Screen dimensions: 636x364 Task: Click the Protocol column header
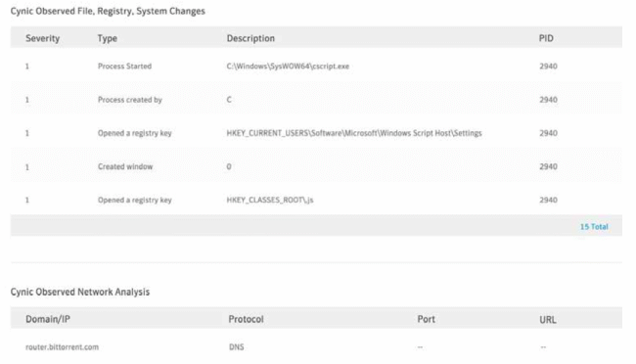[x=246, y=319]
